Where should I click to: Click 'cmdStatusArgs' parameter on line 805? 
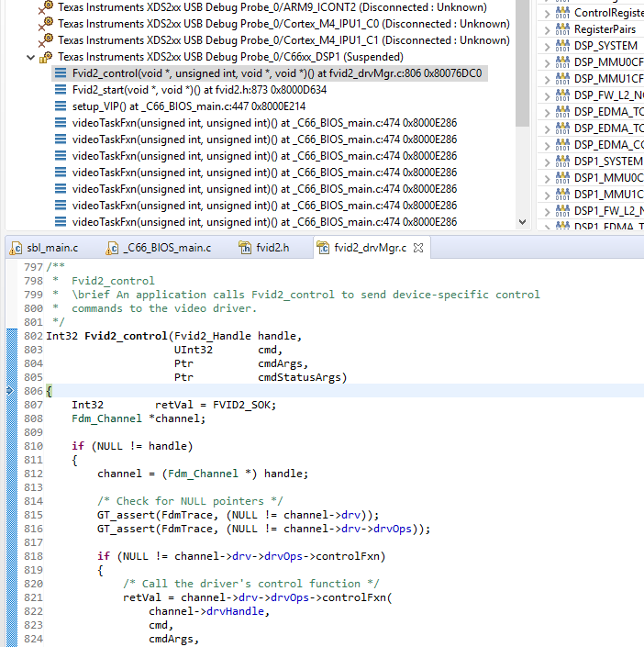coord(299,377)
